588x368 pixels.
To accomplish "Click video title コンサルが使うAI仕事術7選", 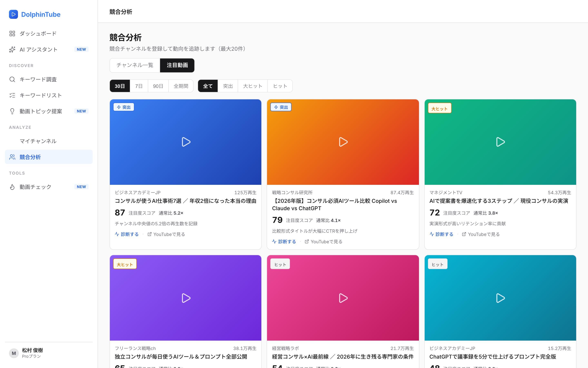I will (185, 201).
